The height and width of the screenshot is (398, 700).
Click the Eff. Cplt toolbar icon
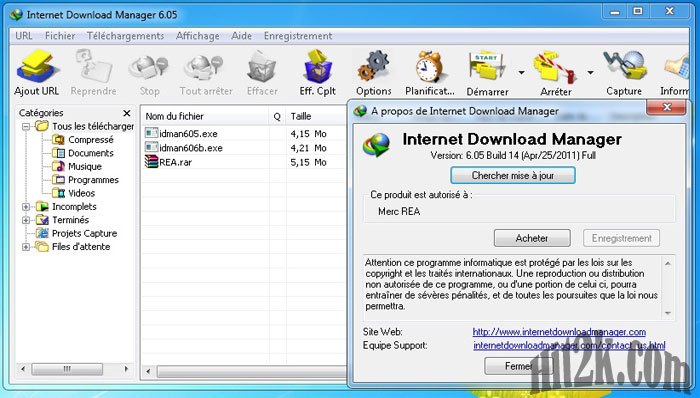[x=317, y=67]
